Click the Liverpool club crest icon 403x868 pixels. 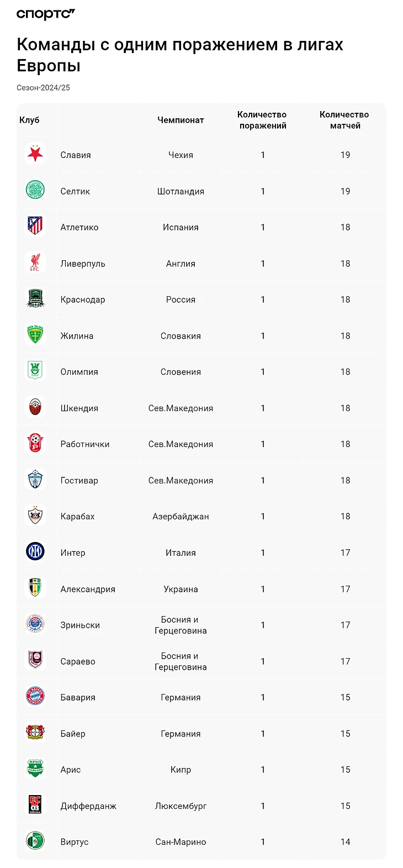pos(35,263)
